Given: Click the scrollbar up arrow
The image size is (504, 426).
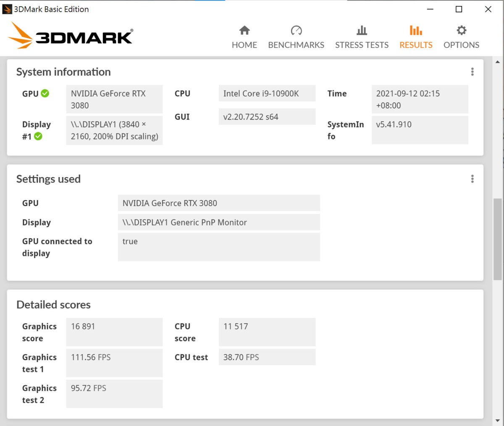Looking at the screenshot, I should tap(498, 62).
